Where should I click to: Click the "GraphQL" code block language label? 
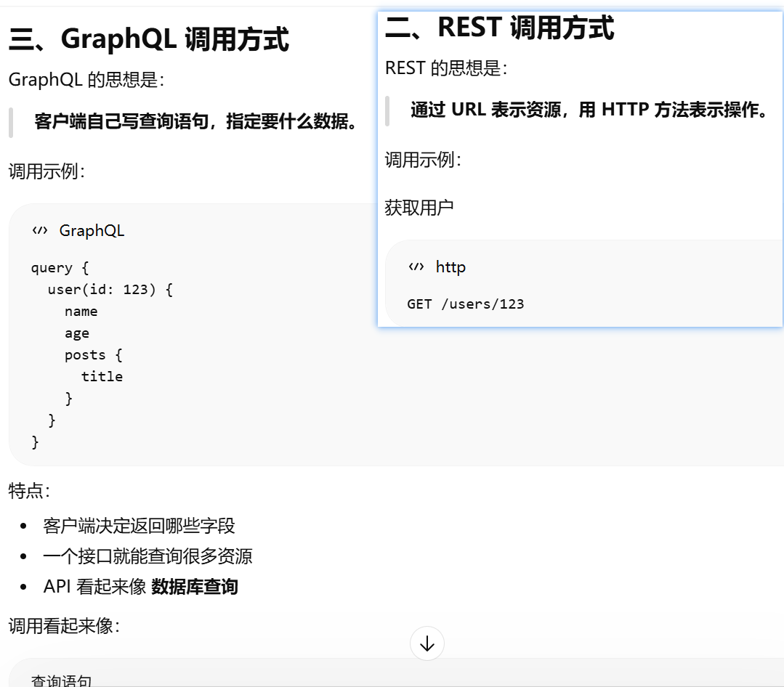click(92, 230)
